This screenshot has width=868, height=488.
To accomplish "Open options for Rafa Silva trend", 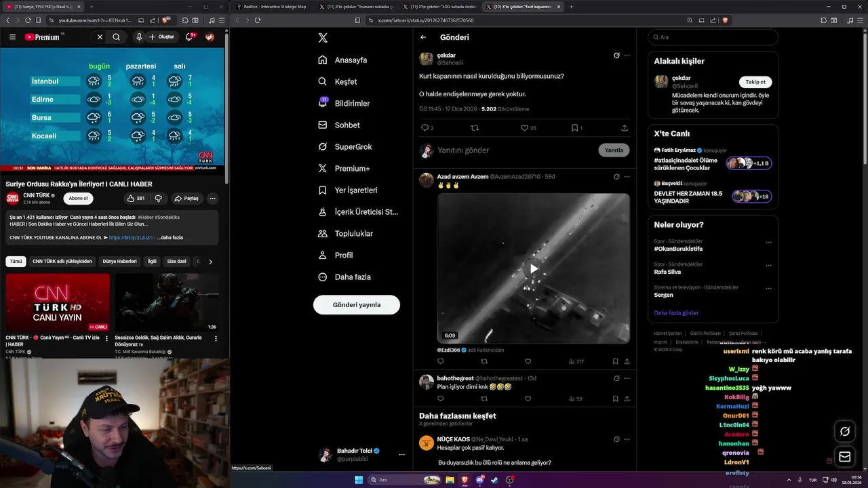I will 768,265.
